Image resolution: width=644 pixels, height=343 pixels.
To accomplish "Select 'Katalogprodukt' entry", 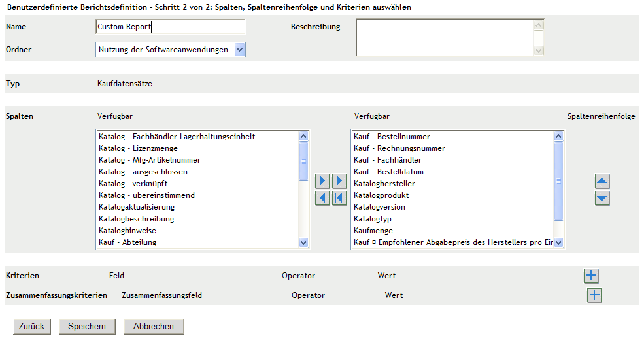I will pyautogui.click(x=454, y=195).
